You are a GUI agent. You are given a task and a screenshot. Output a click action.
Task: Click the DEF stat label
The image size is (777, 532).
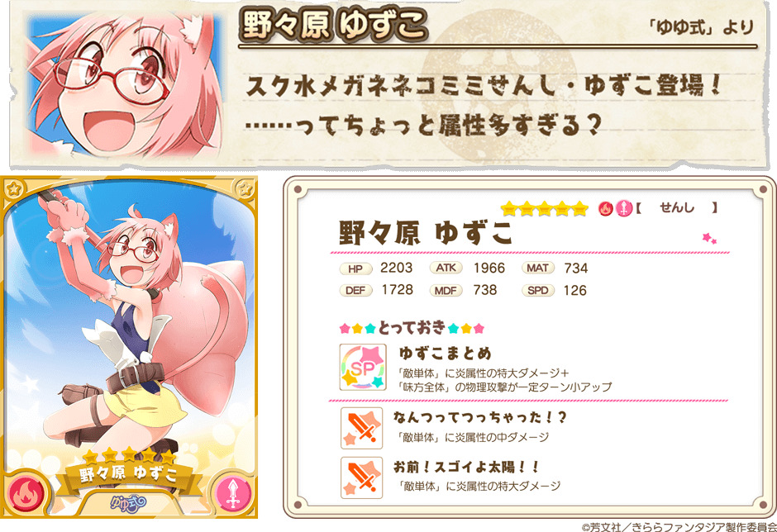click(x=355, y=290)
